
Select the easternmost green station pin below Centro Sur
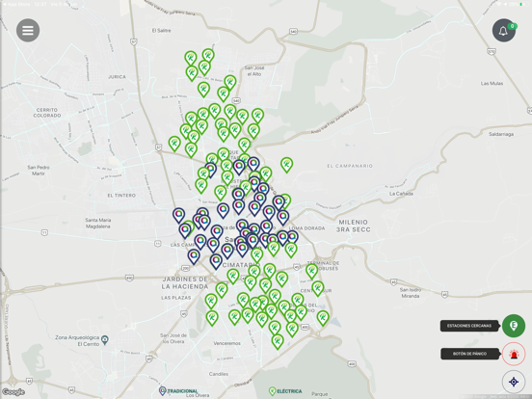(x=323, y=318)
